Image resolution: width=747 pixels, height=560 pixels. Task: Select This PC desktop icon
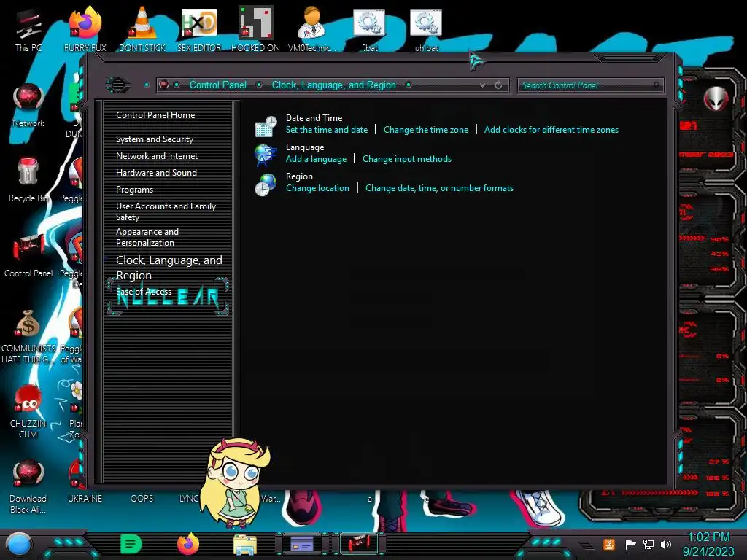(x=28, y=31)
